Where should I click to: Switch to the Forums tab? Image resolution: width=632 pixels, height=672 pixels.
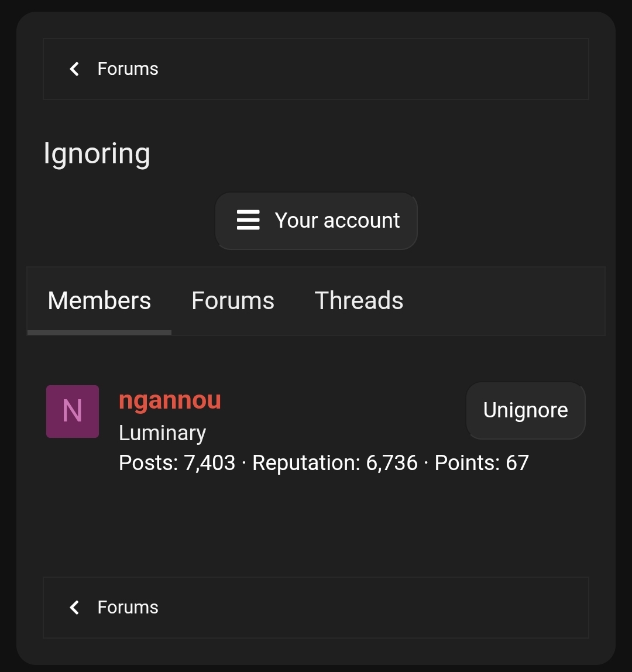(x=233, y=301)
